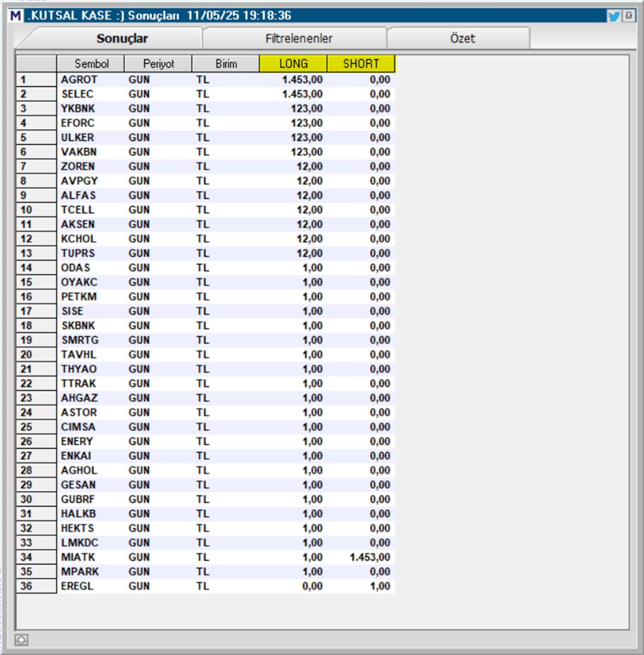This screenshot has height=655, width=644.
Task: Open the Filtrelenenler tab
Action: pyautogui.click(x=299, y=38)
